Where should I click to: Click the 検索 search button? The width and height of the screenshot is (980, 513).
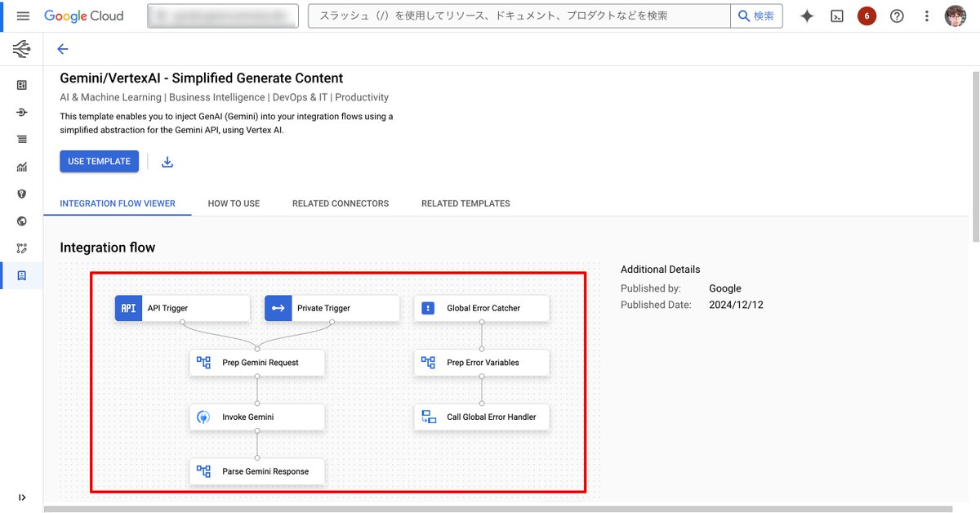[756, 16]
